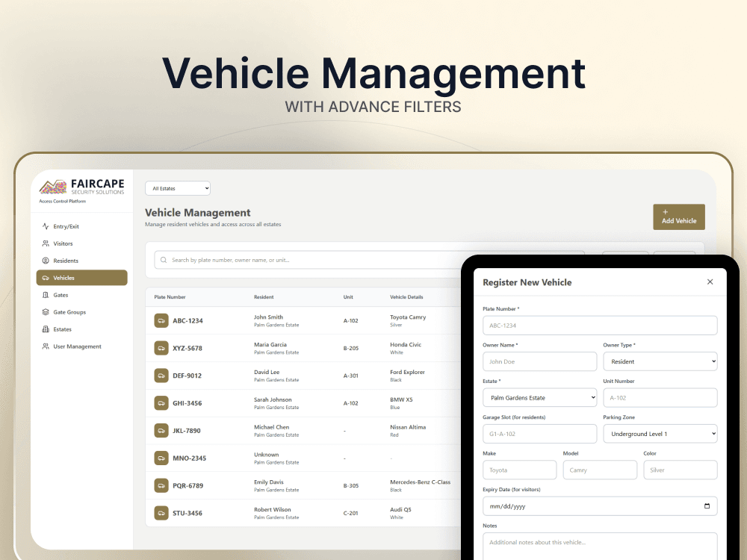Open the Gate Groups page
This screenshot has height=560, width=747.
tap(82, 312)
